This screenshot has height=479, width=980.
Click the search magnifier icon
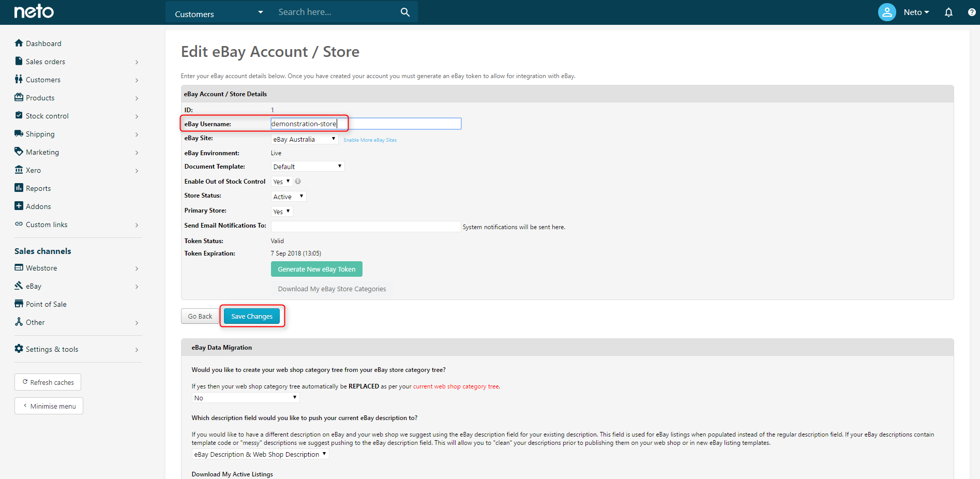click(405, 12)
